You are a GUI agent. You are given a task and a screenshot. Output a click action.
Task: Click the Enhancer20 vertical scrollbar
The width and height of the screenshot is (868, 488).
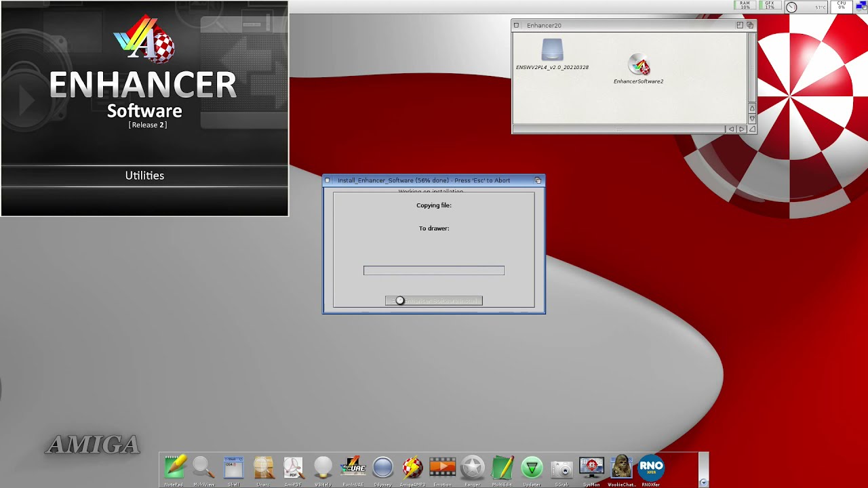752,67
